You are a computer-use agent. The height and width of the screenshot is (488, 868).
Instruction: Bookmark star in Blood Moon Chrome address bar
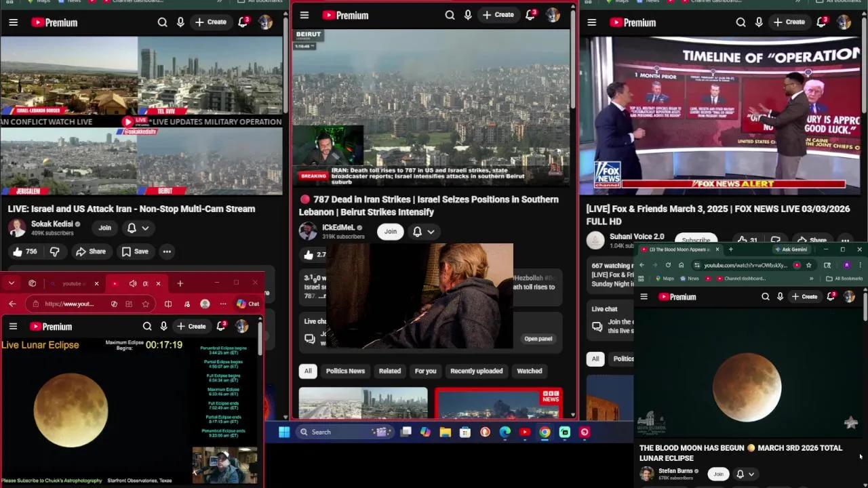click(x=808, y=265)
